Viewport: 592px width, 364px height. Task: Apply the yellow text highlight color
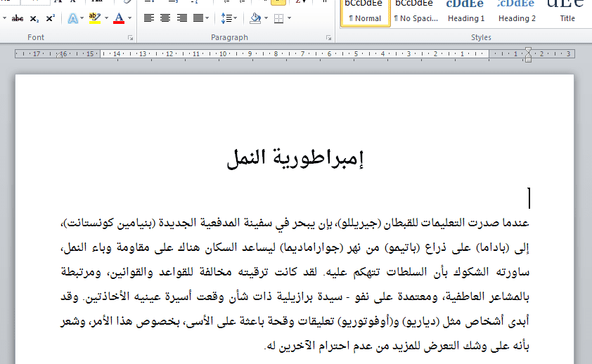coord(95,18)
